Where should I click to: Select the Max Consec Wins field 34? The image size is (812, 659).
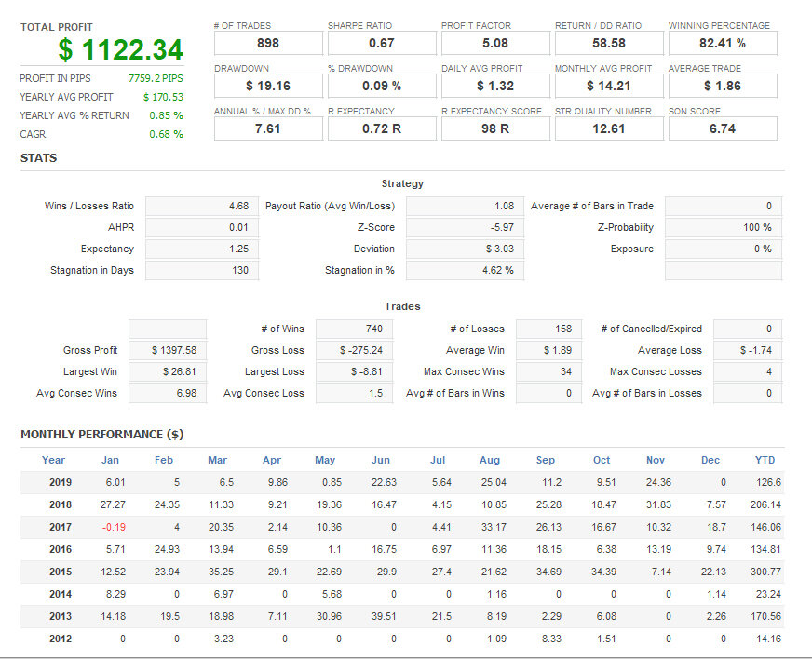coord(548,371)
